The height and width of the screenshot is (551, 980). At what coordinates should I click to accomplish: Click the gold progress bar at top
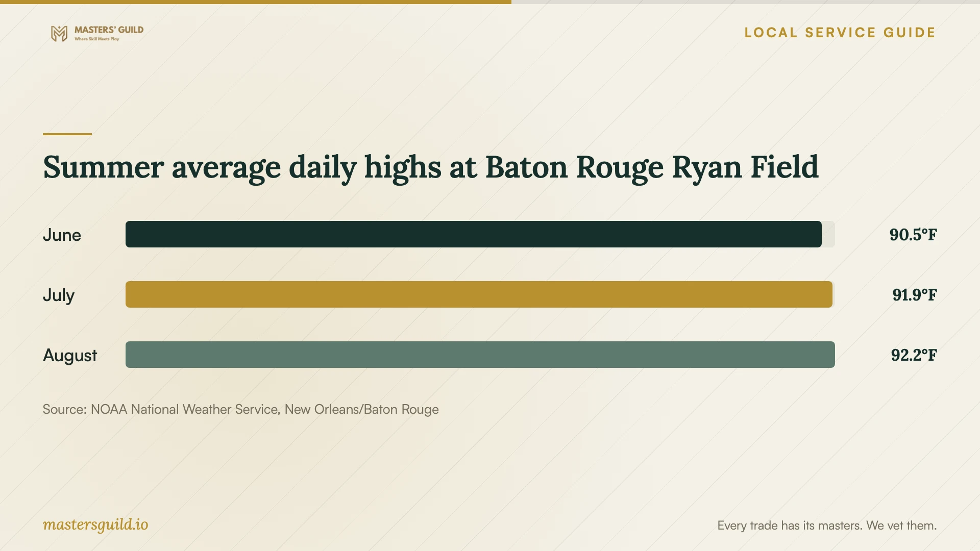pos(256,2)
